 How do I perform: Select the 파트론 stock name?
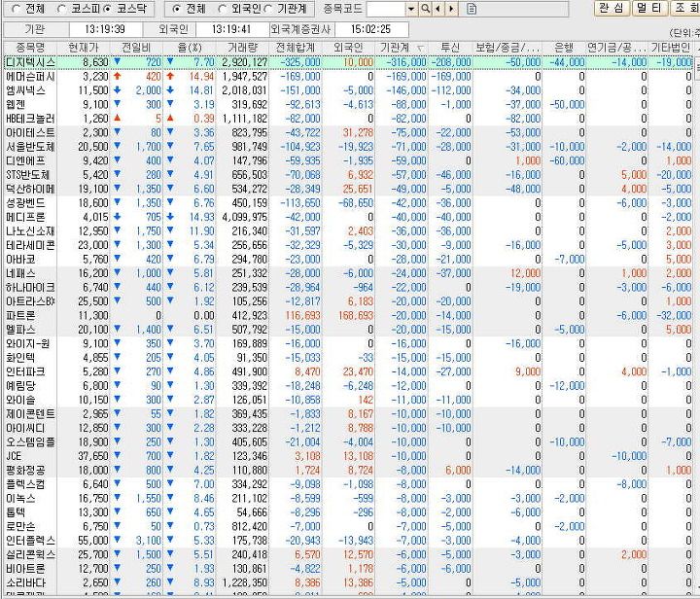pos(20,316)
